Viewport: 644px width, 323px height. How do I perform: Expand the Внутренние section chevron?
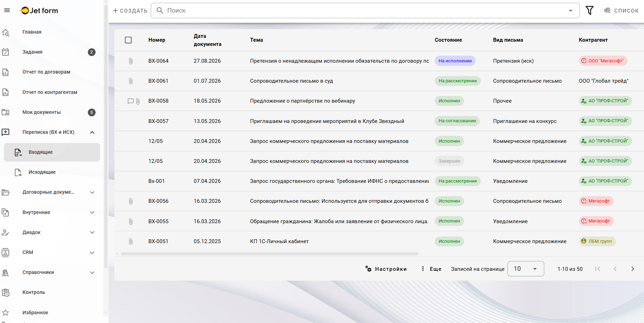tap(92, 212)
